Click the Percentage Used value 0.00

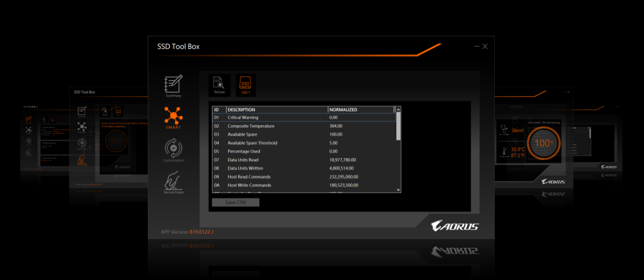coord(333,151)
